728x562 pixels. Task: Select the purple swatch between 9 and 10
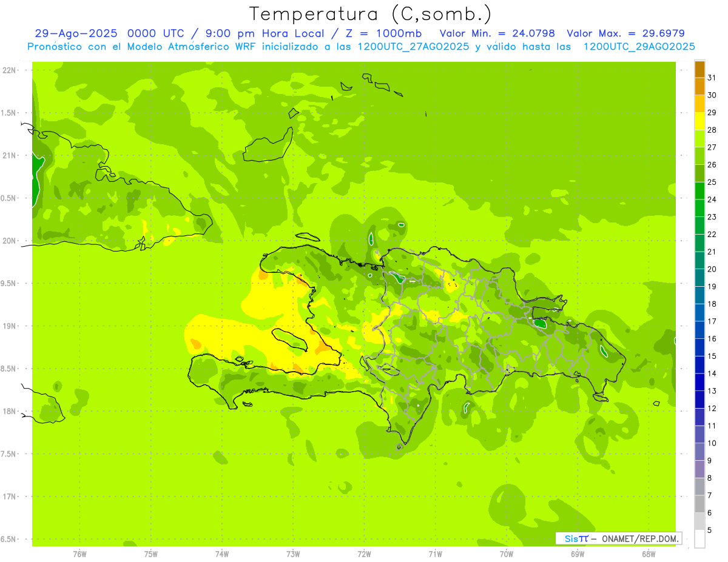pos(699,452)
